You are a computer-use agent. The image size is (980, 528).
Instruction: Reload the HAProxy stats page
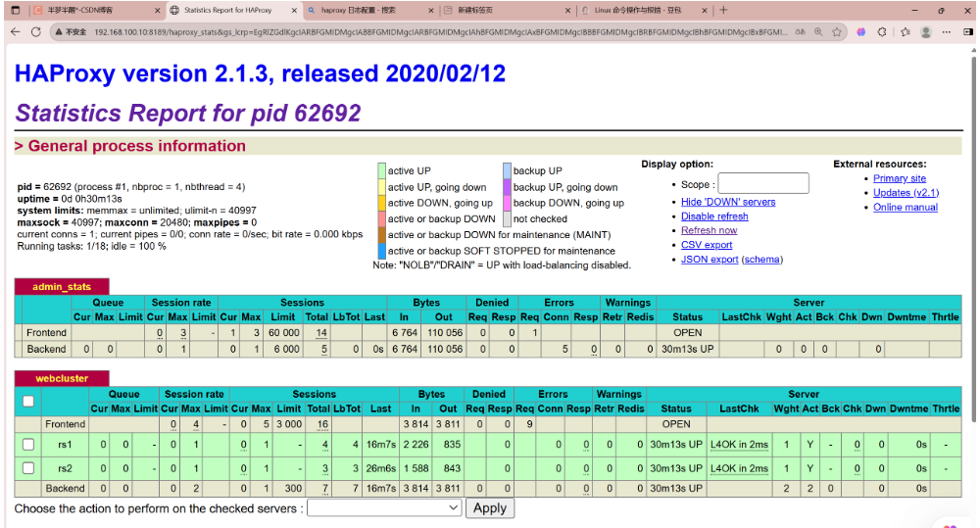pyautogui.click(x=35, y=32)
